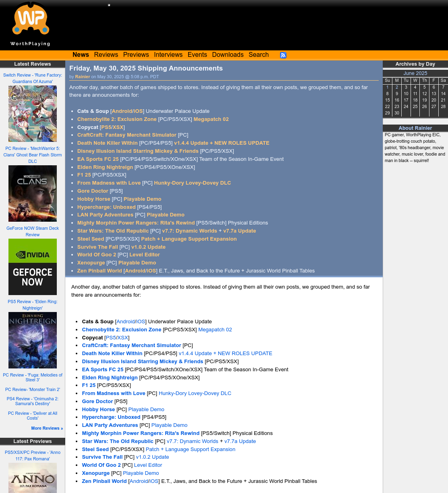
Task: Open PC Review Deliver at All Costs
Action: (33, 416)
